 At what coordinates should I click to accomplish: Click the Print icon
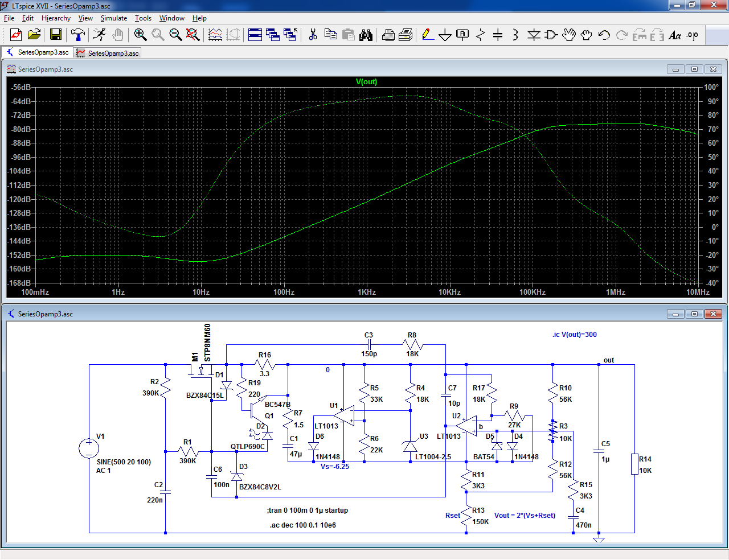[388, 35]
